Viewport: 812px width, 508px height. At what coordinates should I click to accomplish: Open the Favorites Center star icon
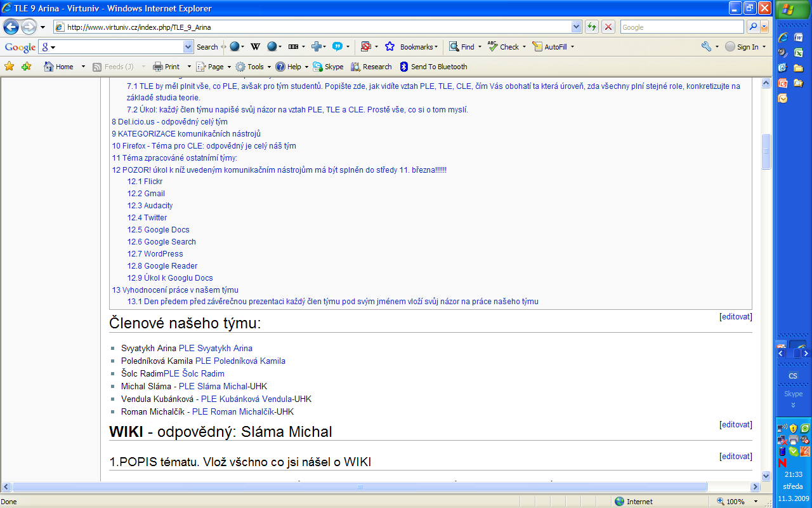point(10,67)
